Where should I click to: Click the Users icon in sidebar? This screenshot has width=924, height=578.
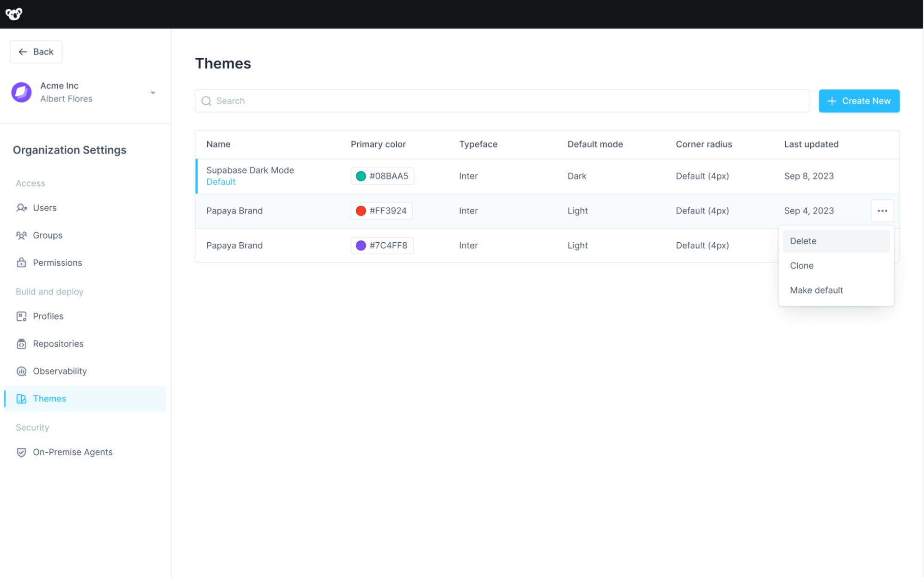tap(21, 207)
